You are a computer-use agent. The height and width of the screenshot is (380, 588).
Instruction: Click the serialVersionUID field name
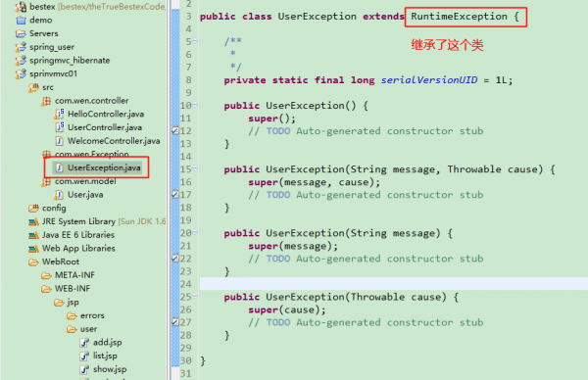click(x=429, y=80)
